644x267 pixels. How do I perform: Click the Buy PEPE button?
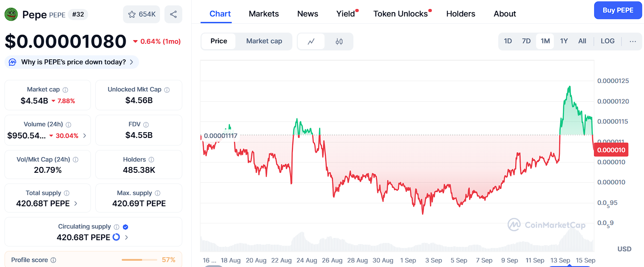618,10
